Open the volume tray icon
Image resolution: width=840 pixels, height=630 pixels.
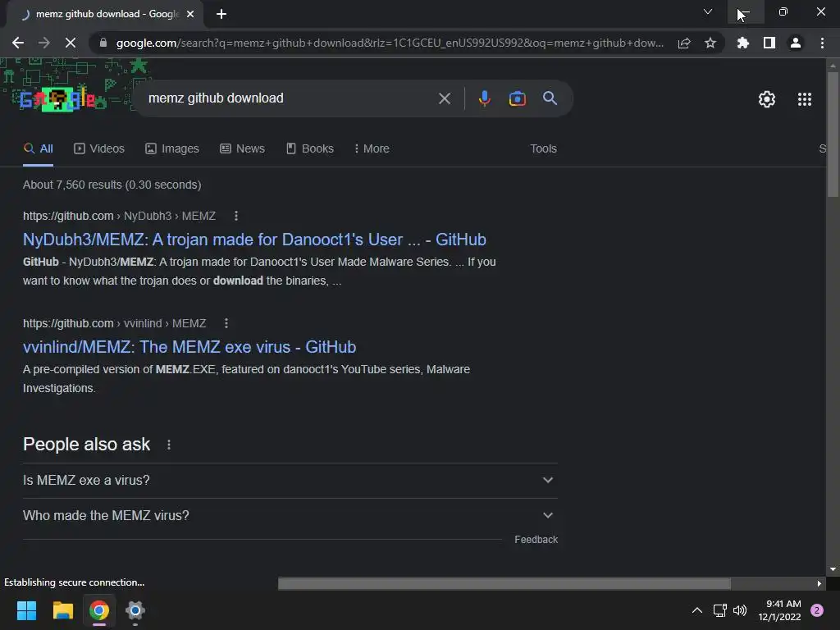(740, 610)
